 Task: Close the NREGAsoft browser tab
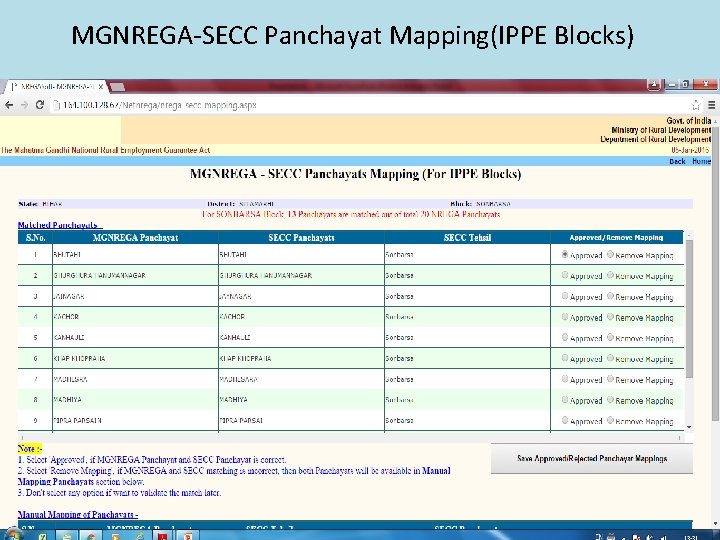(x=101, y=86)
